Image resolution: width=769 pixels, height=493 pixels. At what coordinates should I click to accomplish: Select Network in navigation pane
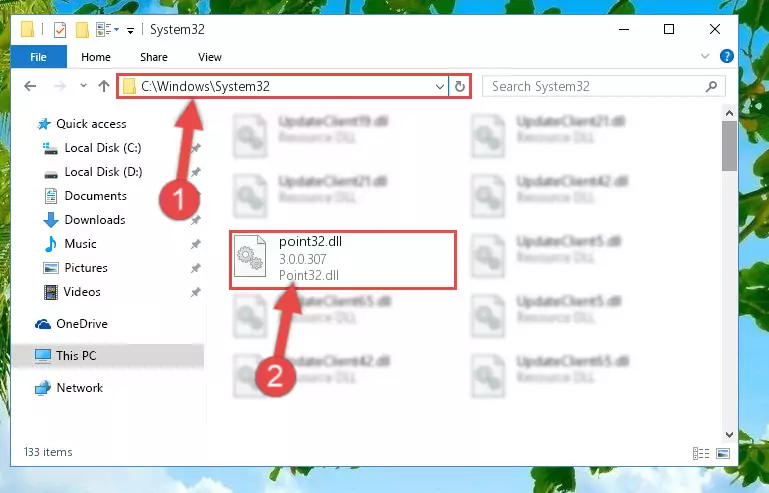click(x=79, y=388)
